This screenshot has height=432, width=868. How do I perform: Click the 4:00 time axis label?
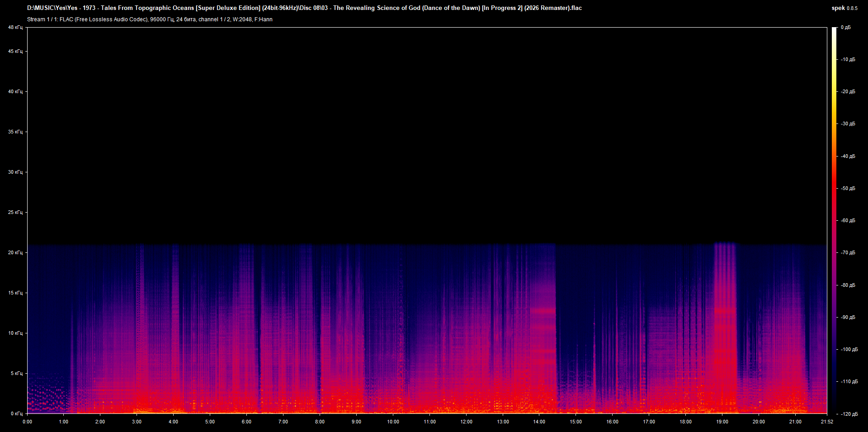click(x=173, y=422)
